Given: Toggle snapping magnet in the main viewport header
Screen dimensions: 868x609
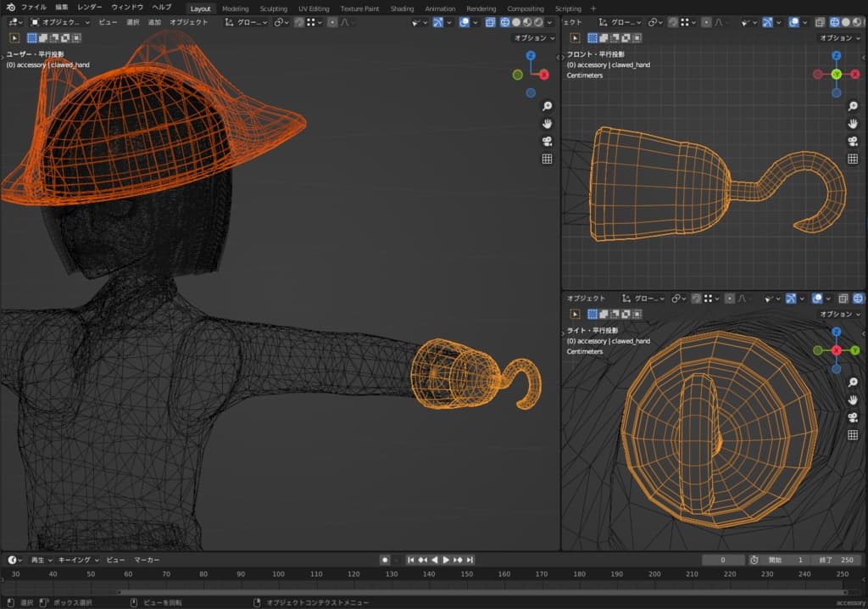Looking at the screenshot, I should (x=299, y=22).
